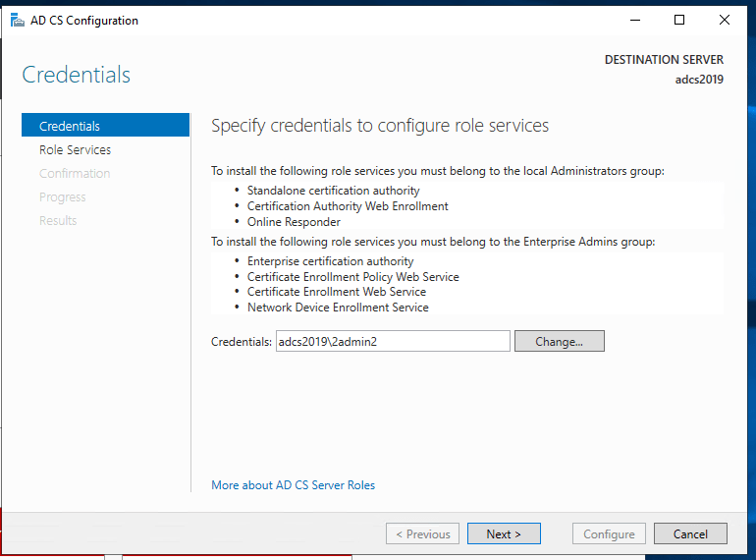756x560 pixels.
Task: Proceed with the Next button
Action: (x=503, y=534)
